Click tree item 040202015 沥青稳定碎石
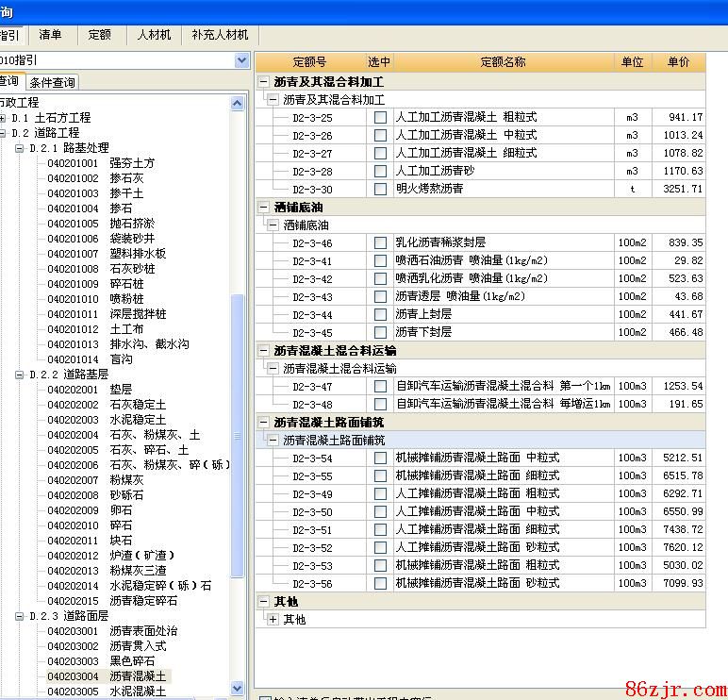The width and height of the screenshot is (728, 700). [142, 601]
